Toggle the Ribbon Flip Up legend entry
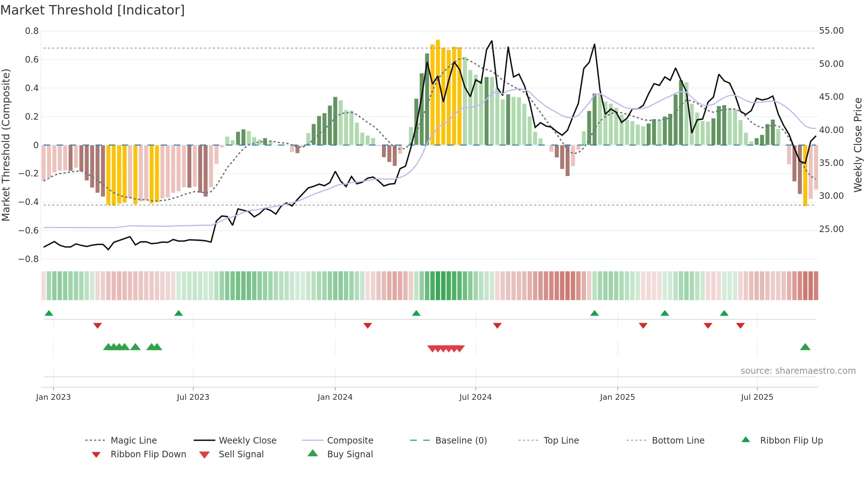This screenshot has width=868, height=488. (782, 440)
